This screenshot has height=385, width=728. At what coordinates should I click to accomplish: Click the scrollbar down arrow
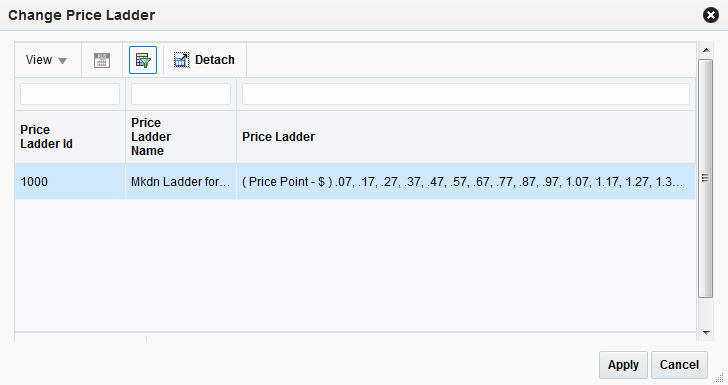pyautogui.click(x=706, y=333)
